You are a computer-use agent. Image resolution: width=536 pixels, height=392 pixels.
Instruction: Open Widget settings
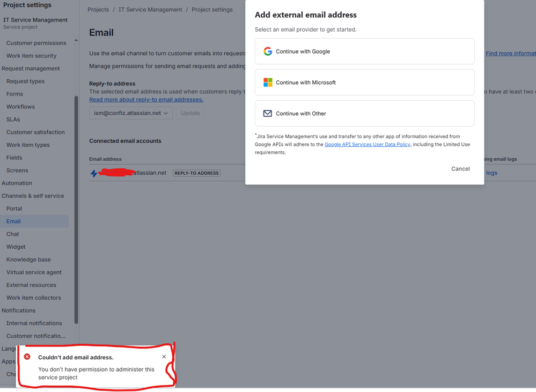pyautogui.click(x=16, y=247)
